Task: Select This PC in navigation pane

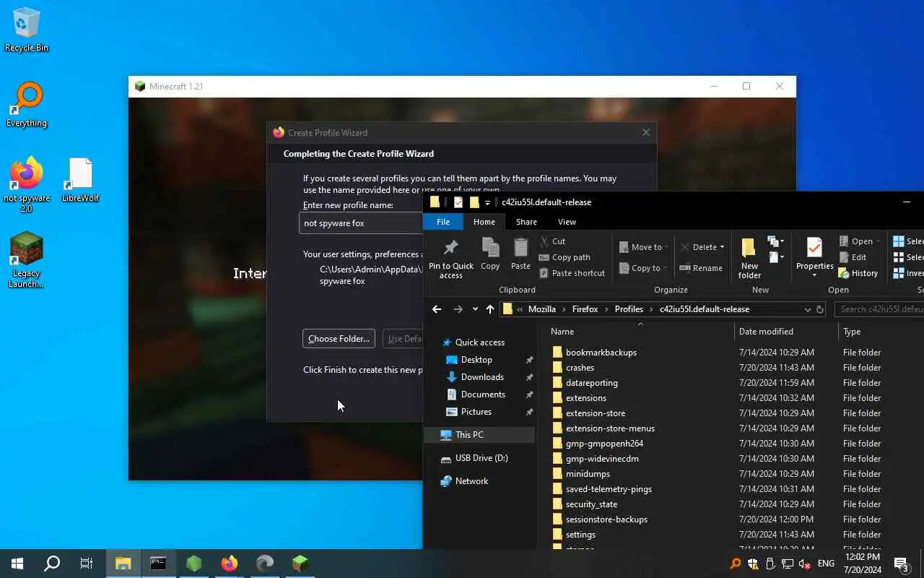Action: coord(479,435)
